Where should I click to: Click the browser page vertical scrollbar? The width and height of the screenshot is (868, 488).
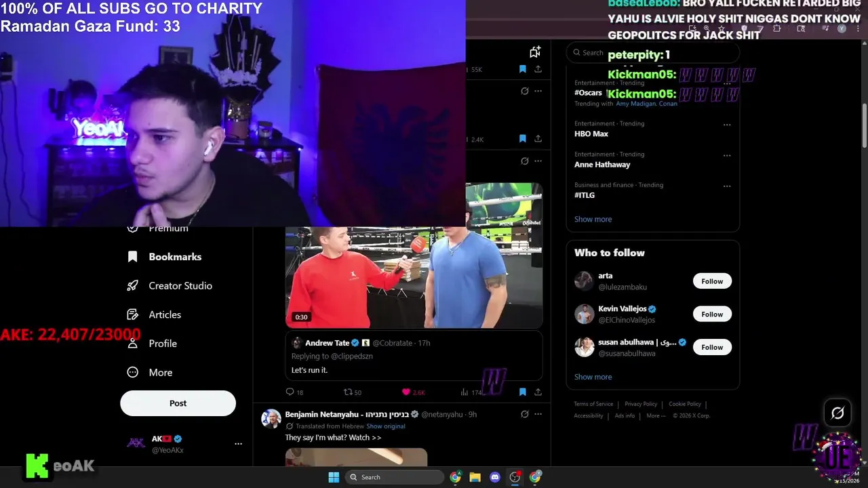[864, 125]
